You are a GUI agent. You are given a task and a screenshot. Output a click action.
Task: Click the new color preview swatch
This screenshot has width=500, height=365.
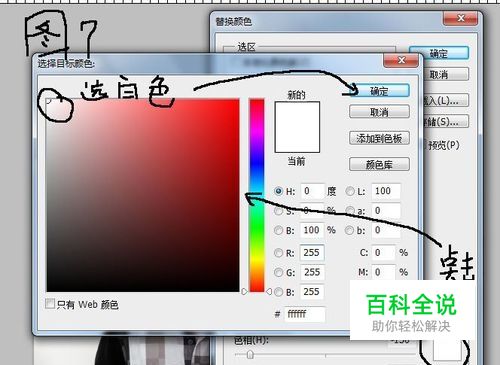[297, 114]
